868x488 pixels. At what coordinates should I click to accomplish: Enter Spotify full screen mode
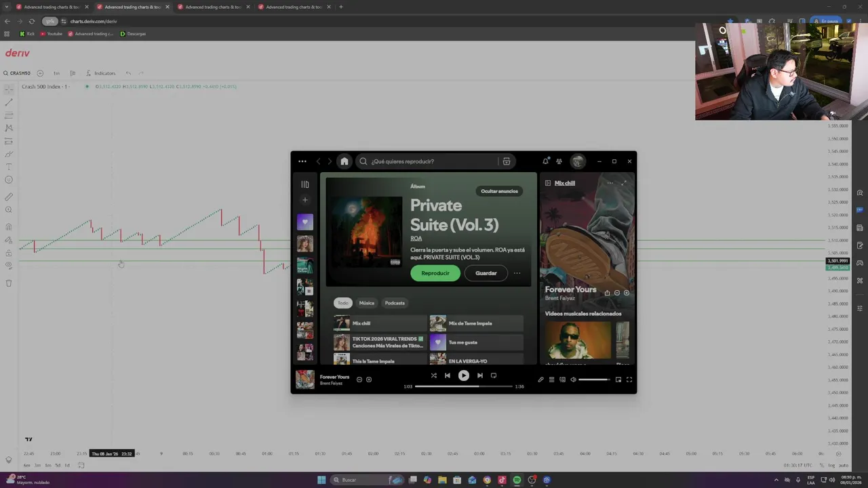tap(629, 380)
